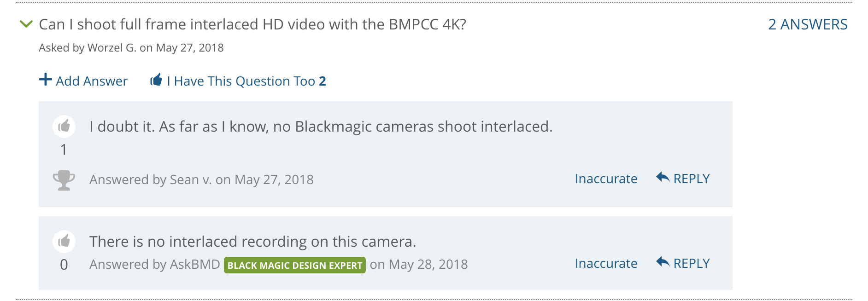Click the Add Answer link
This screenshot has width=868, height=301.
(92, 81)
